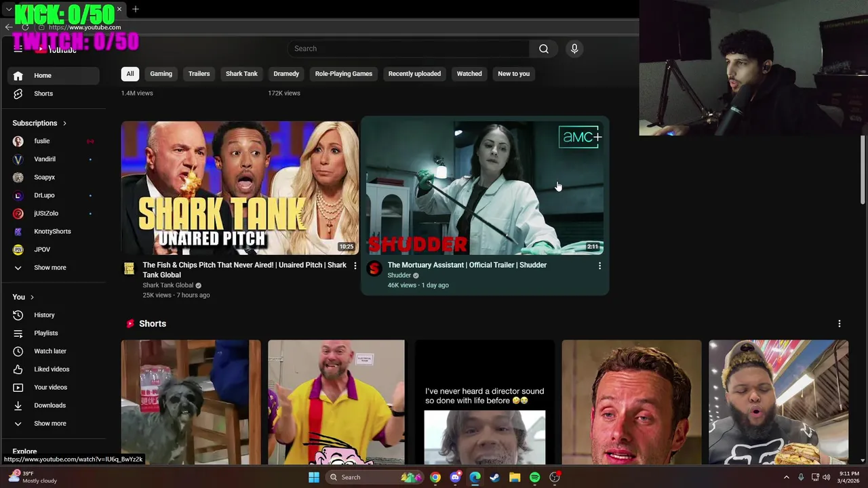Open Shorts from the sidebar
868x488 pixels.
pos(54,94)
